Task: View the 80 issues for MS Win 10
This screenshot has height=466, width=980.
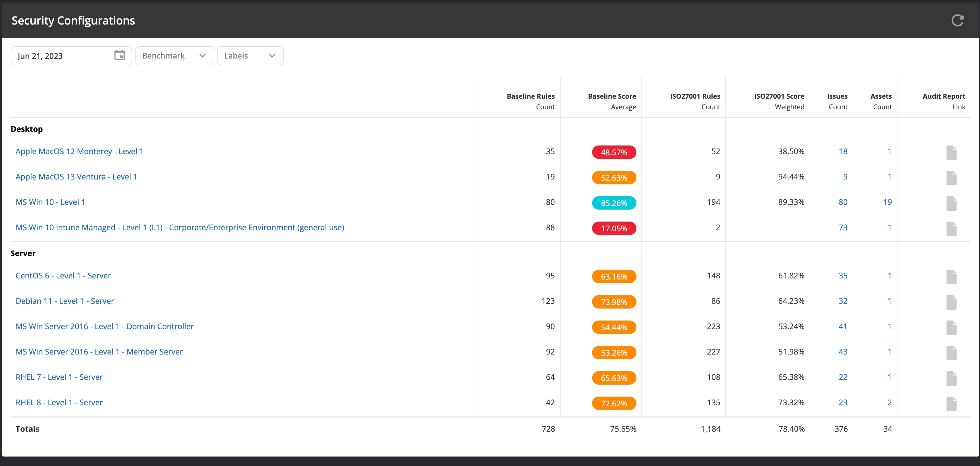Action: (x=843, y=202)
